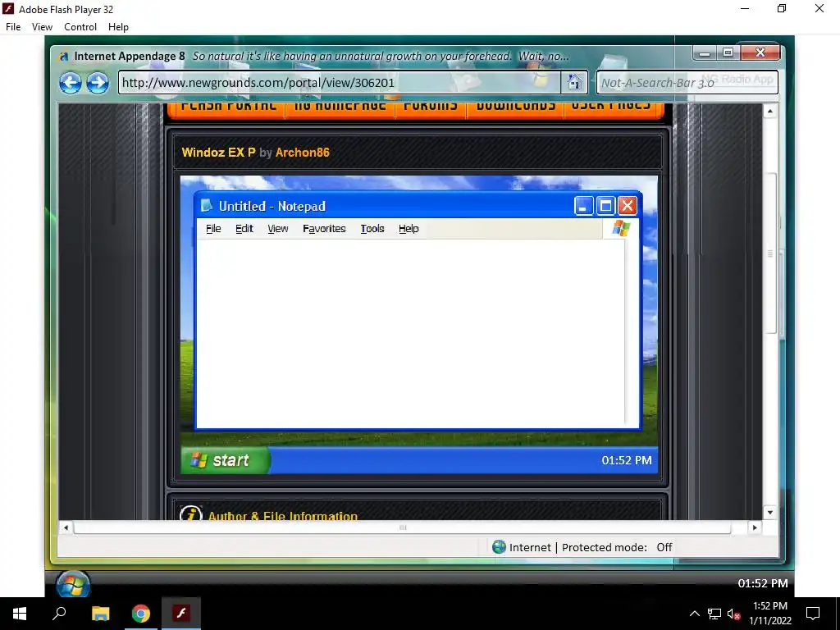
Task: Minimize the Untitled - Notepad window
Action: pos(583,206)
